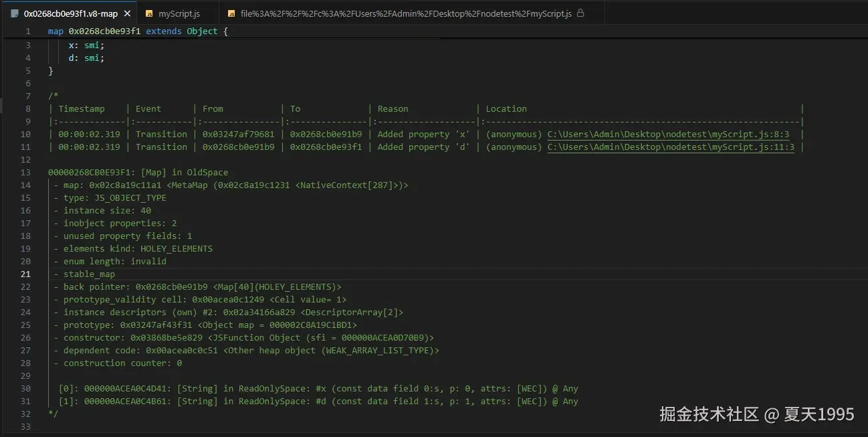Click the JS icon on the myScript.js tab
Image resolution: width=868 pixels, height=437 pixels.
pos(149,13)
